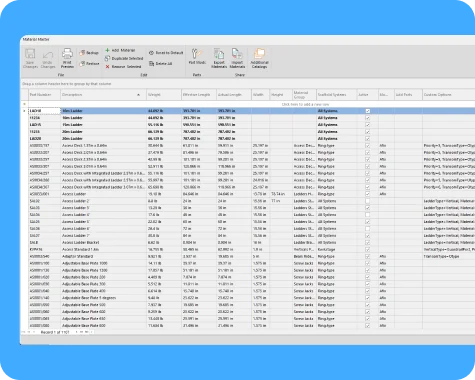The width and height of the screenshot is (475, 380).
Task: Click the Restore icon in File group
Action: point(83,64)
